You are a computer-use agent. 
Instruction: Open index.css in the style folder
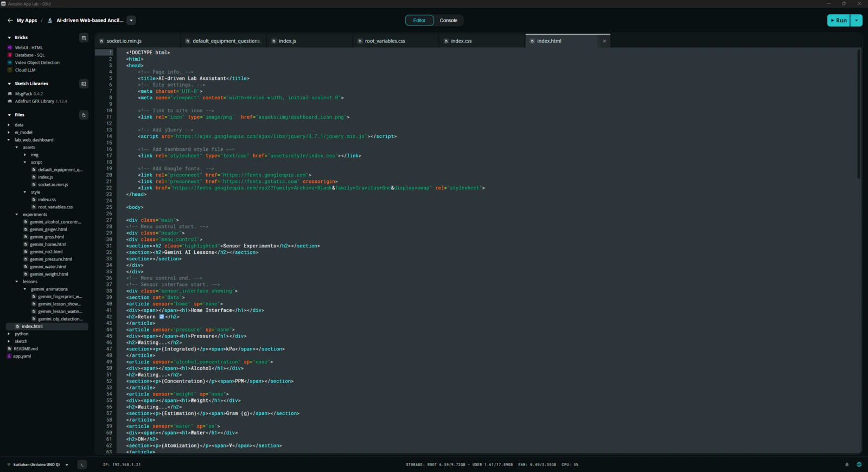pyautogui.click(x=44, y=200)
